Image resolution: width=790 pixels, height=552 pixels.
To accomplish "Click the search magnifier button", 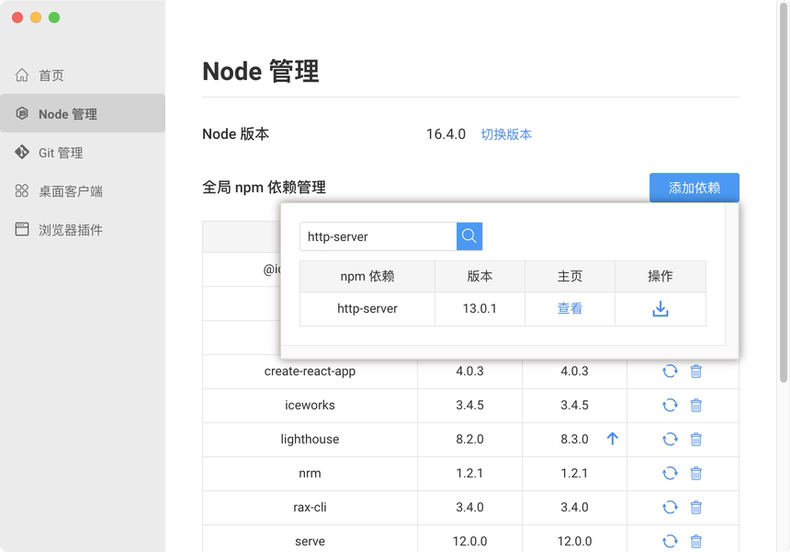I will tap(470, 236).
